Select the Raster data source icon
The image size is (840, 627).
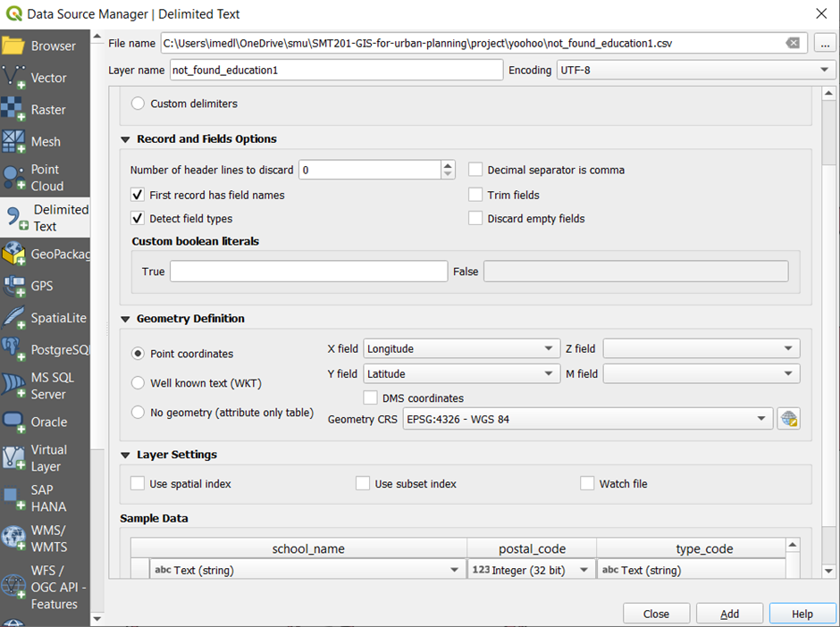tap(13, 110)
